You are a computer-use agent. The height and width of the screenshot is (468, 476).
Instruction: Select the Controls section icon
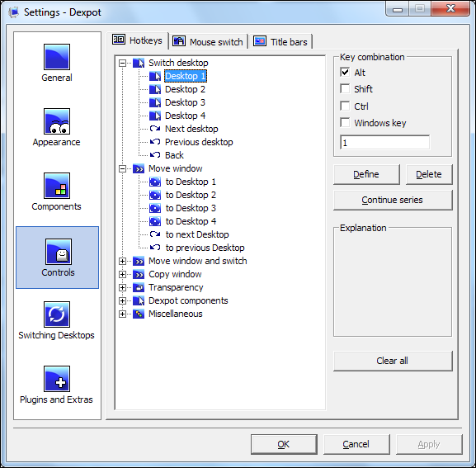[59, 252]
